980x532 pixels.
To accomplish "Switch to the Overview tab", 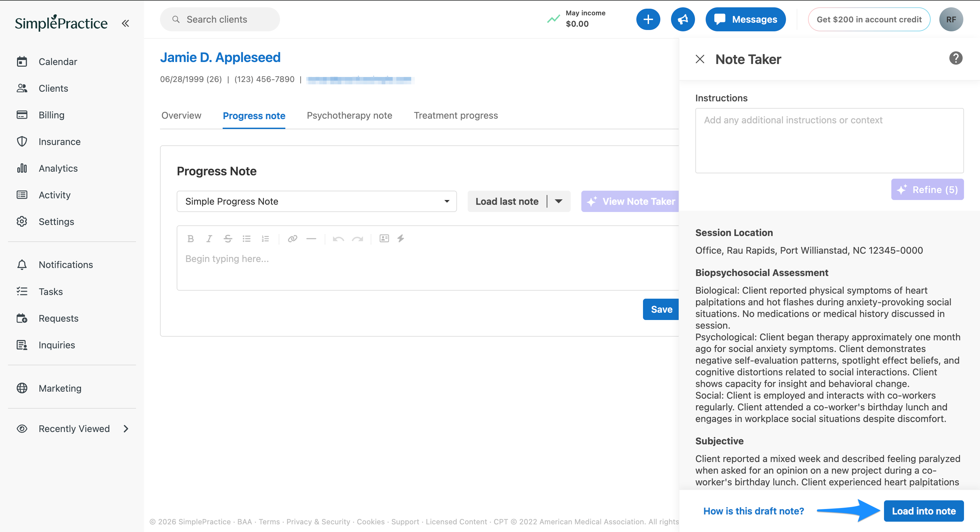I will click(181, 115).
